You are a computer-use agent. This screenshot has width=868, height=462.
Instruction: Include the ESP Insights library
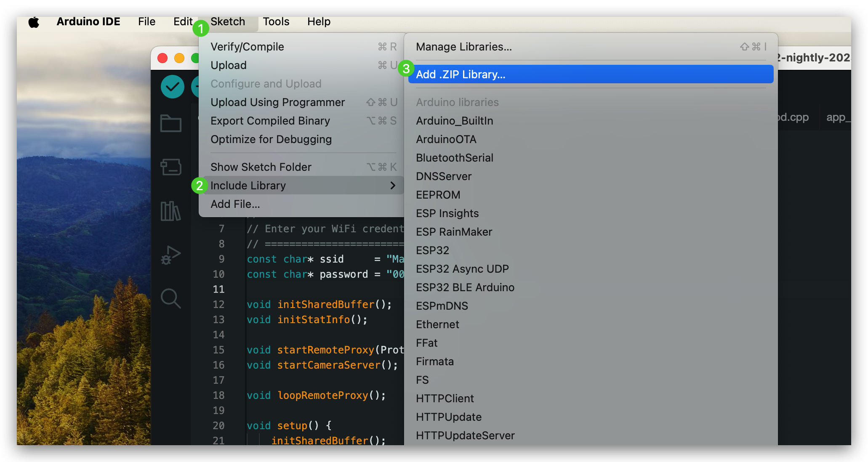[x=591, y=213]
